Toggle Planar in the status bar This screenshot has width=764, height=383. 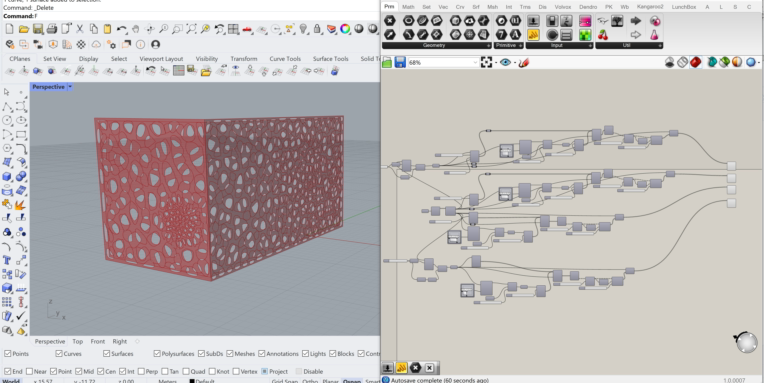[330, 381]
